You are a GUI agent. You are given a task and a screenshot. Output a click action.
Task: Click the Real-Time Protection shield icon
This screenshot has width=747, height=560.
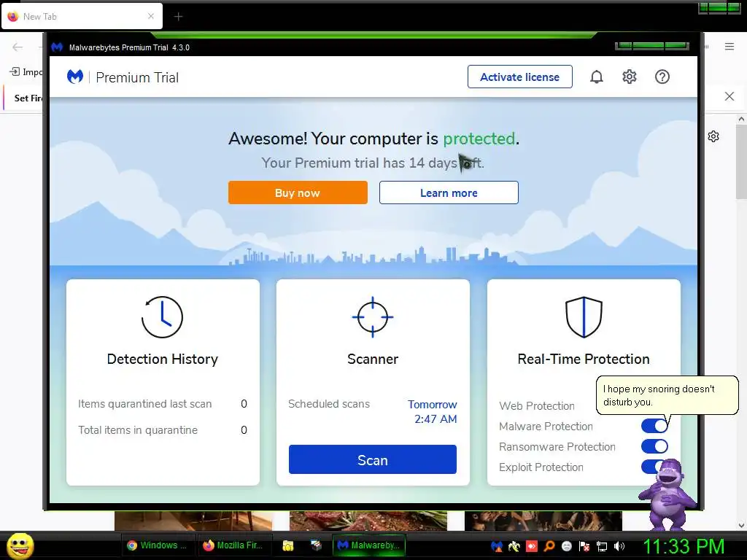pyautogui.click(x=584, y=317)
